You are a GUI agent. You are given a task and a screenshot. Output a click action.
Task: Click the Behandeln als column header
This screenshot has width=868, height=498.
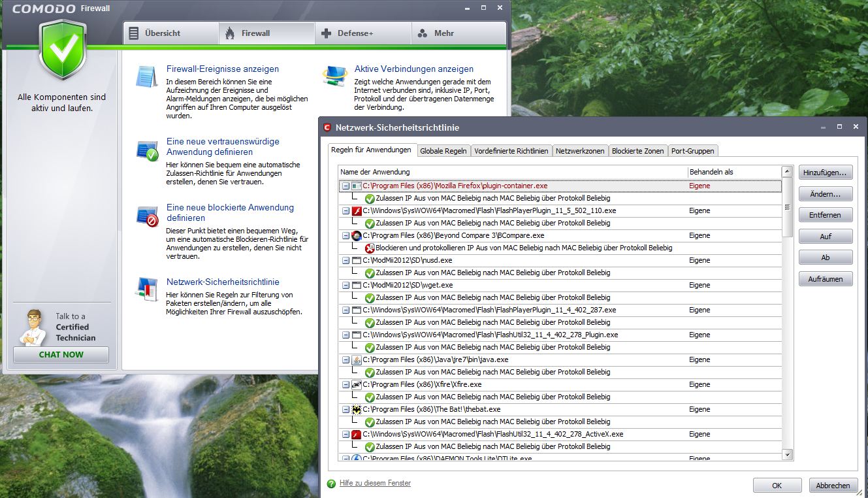(x=734, y=172)
